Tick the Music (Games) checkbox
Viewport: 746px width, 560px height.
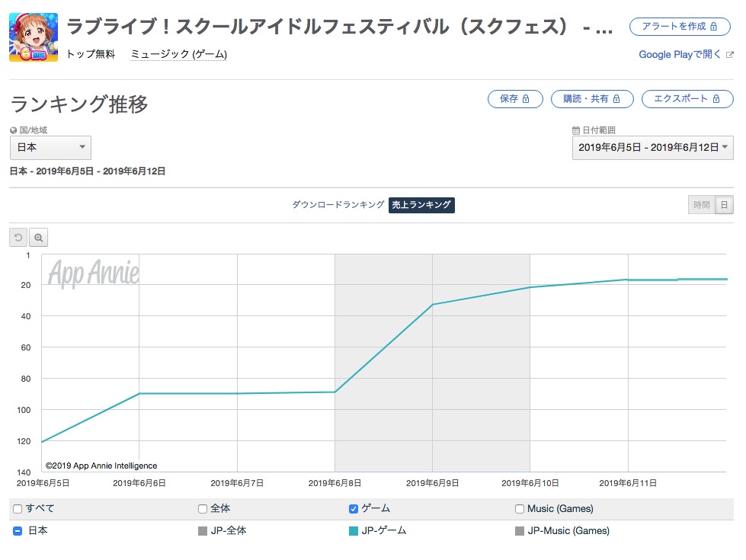click(x=520, y=509)
